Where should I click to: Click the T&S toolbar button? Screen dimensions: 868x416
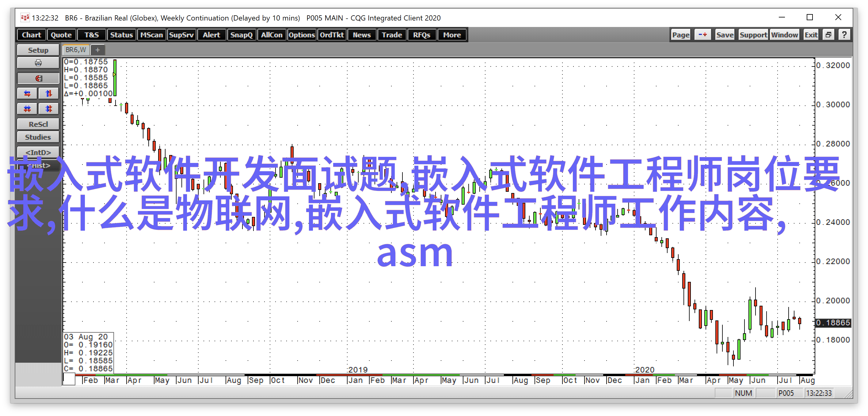(91, 35)
